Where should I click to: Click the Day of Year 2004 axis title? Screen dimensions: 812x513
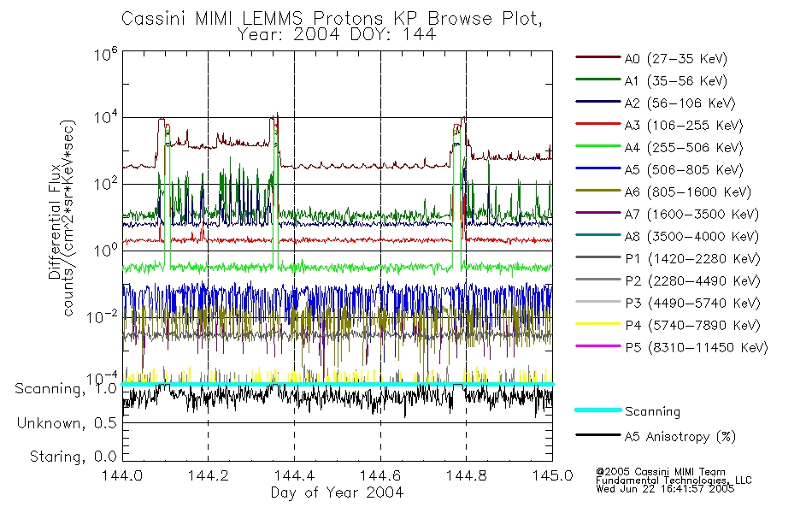337,492
